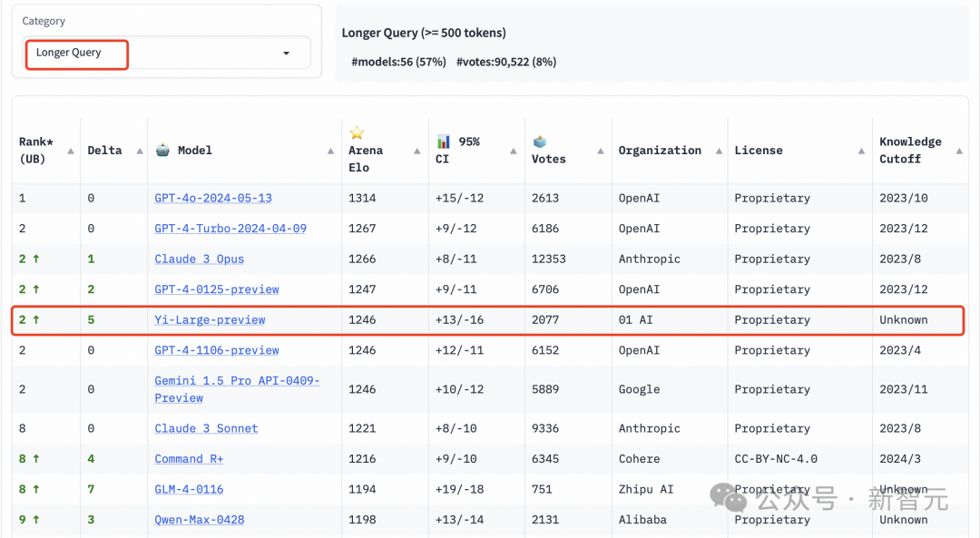The image size is (980, 538).
Task: Select votes value 12353
Action: point(549,259)
